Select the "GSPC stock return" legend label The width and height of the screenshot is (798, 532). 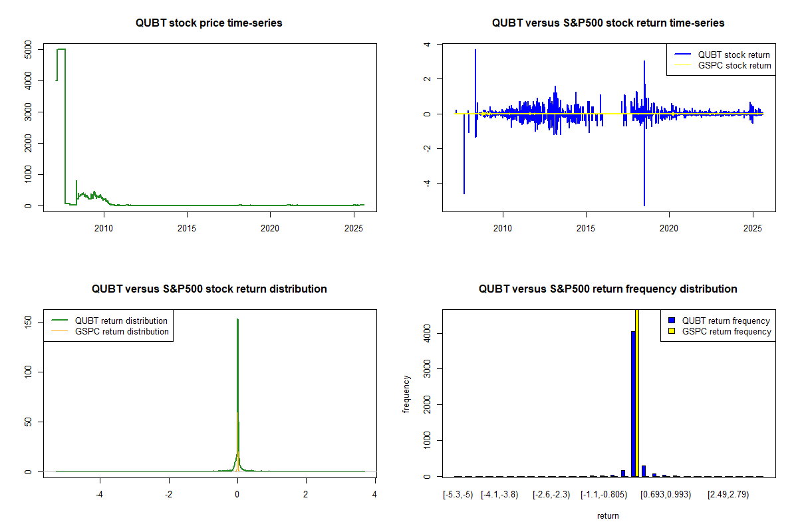click(x=734, y=66)
